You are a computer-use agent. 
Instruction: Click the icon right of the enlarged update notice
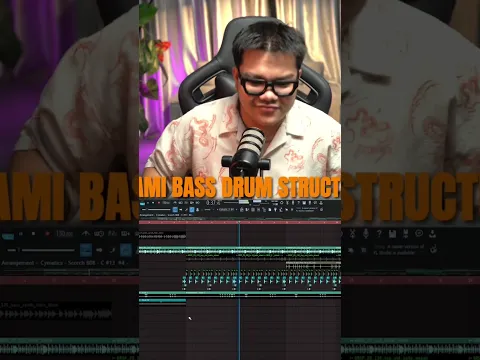(433, 249)
